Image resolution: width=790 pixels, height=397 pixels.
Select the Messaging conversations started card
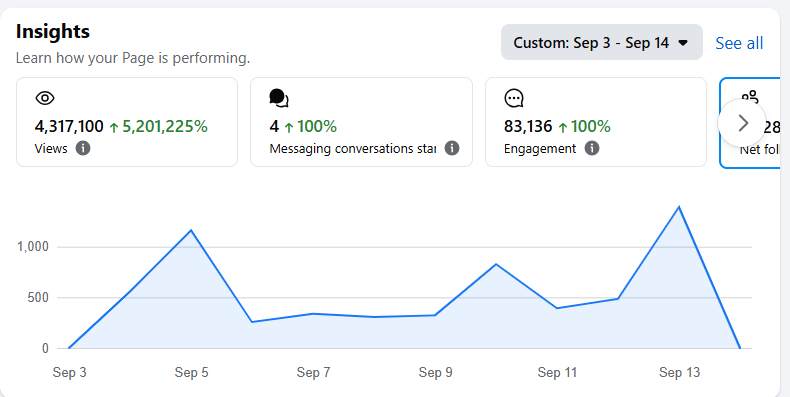(x=361, y=122)
